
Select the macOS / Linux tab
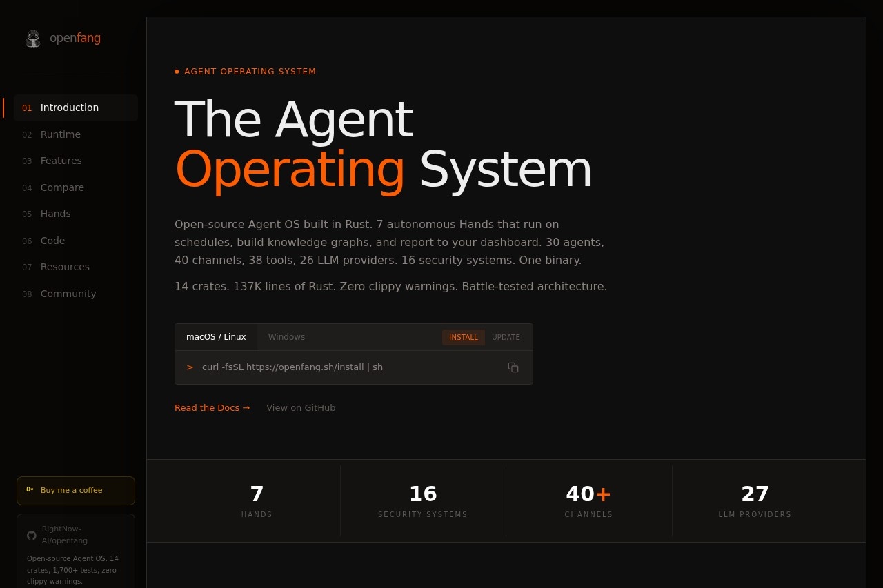coord(216,337)
